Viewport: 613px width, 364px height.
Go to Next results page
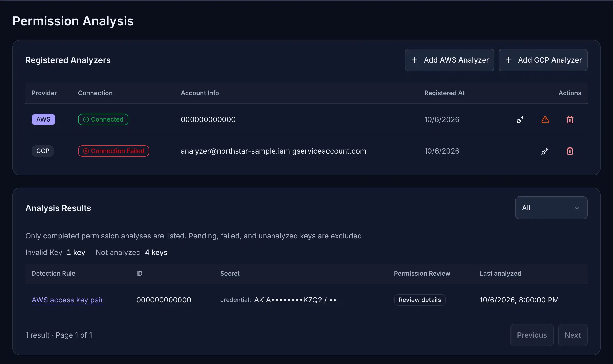pyautogui.click(x=573, y=335)
